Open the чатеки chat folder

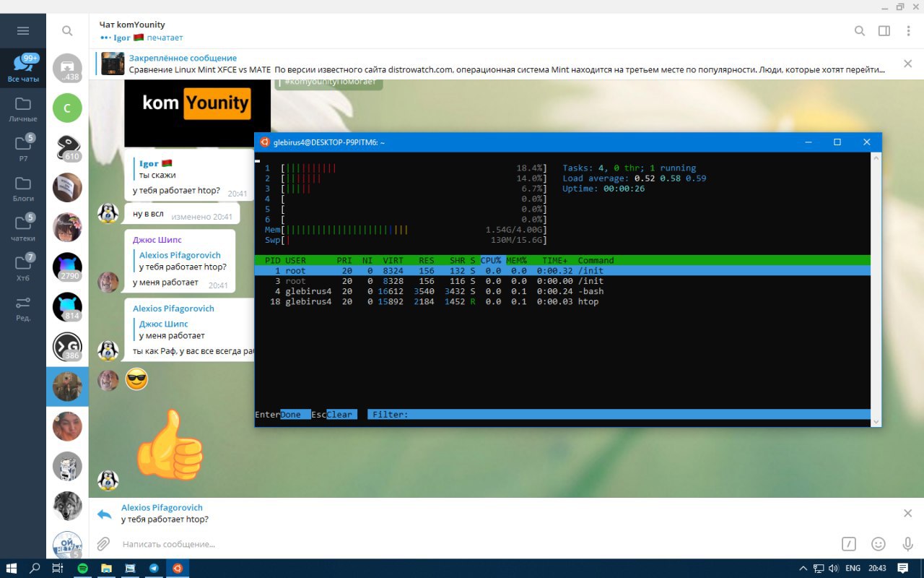23,228
